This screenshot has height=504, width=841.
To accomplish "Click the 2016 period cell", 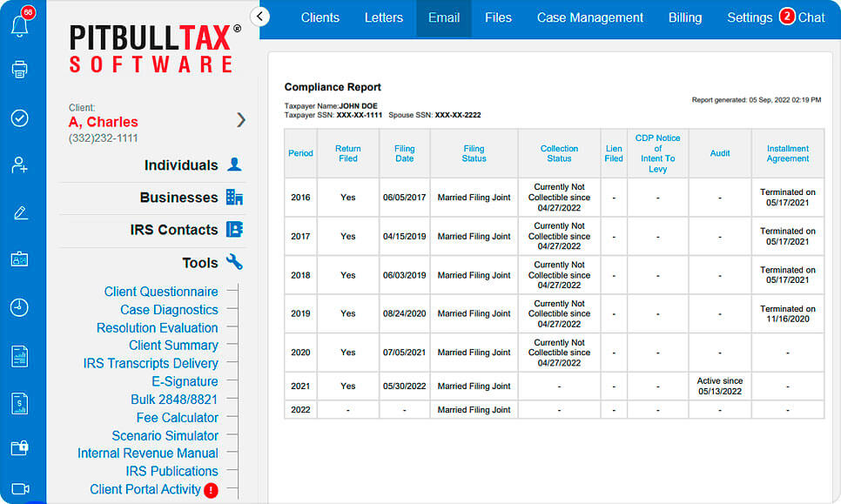I will point(300,198).
